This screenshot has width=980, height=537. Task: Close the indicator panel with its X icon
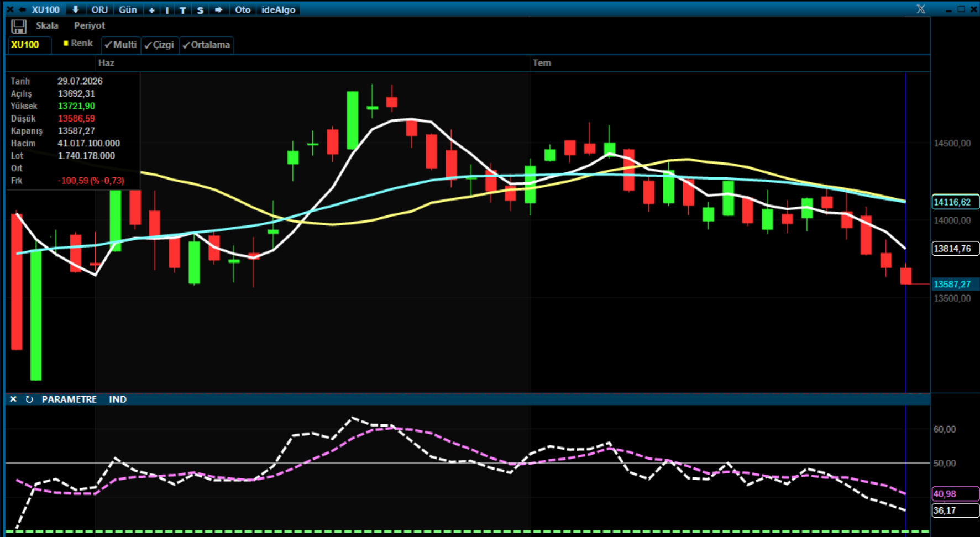pyautogui.click(x=13, y=399)
